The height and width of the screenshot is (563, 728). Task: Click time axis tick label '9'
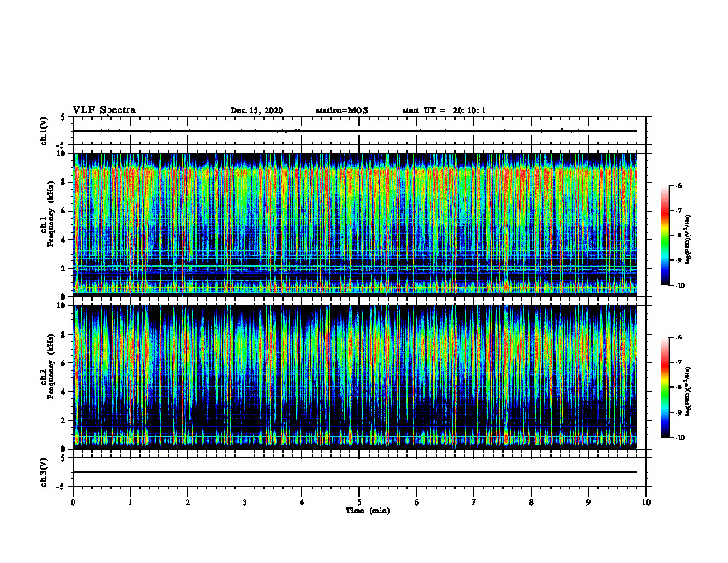click(588, 502)
